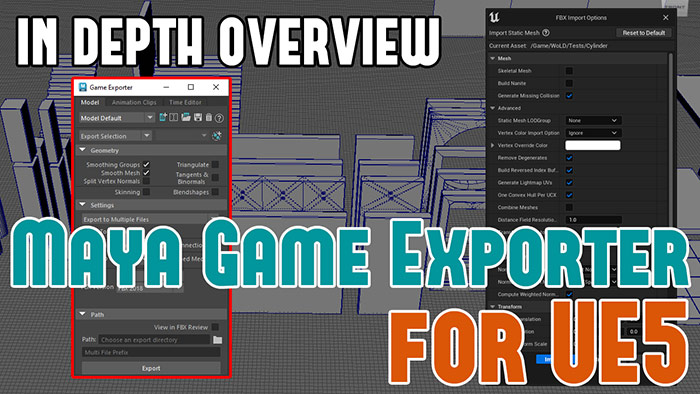
Task: Click the rename preset icon in Game Exporter
Action: 174,117
